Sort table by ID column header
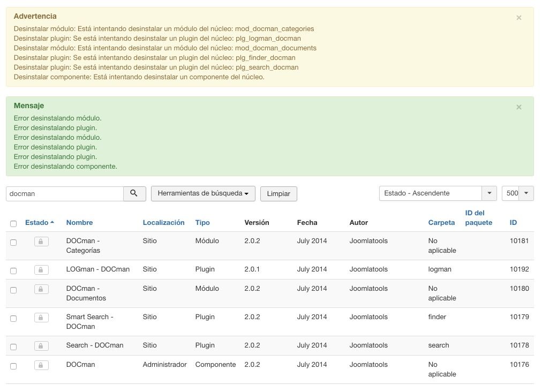 click(x=513, y=223)
